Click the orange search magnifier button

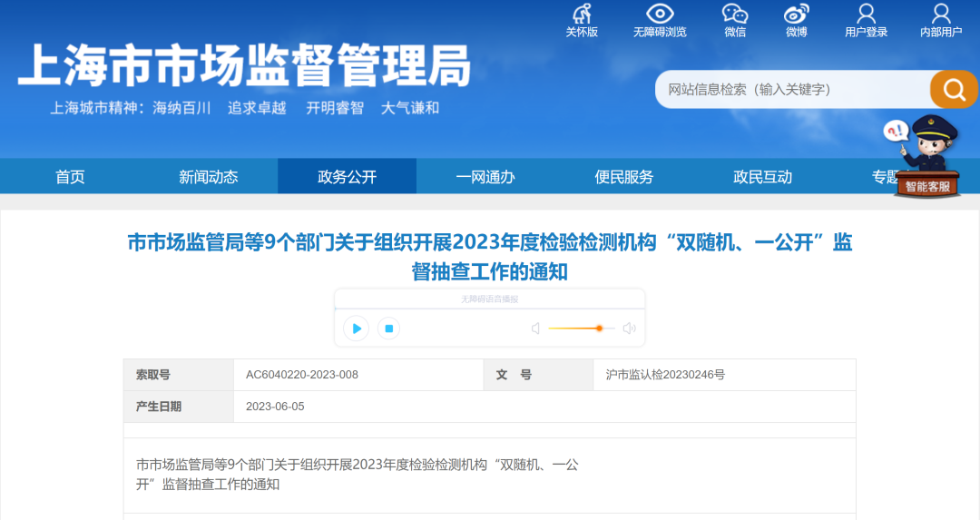coord(954,89)
